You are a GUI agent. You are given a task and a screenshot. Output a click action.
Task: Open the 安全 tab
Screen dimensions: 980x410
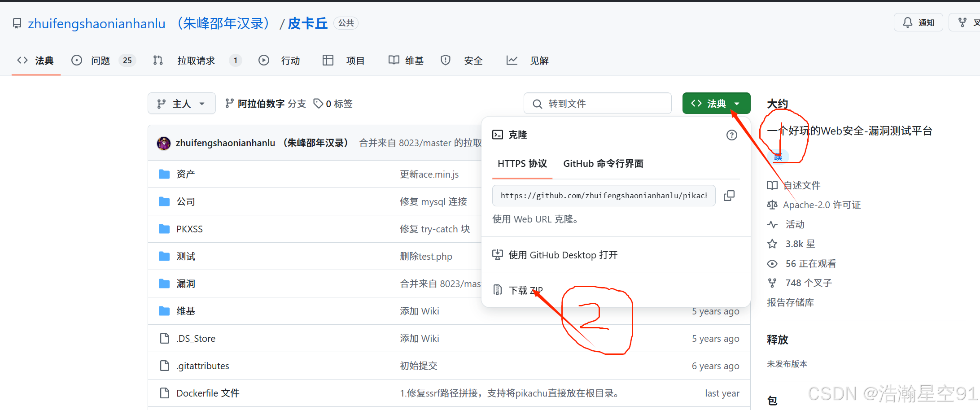tap(462, 61)
